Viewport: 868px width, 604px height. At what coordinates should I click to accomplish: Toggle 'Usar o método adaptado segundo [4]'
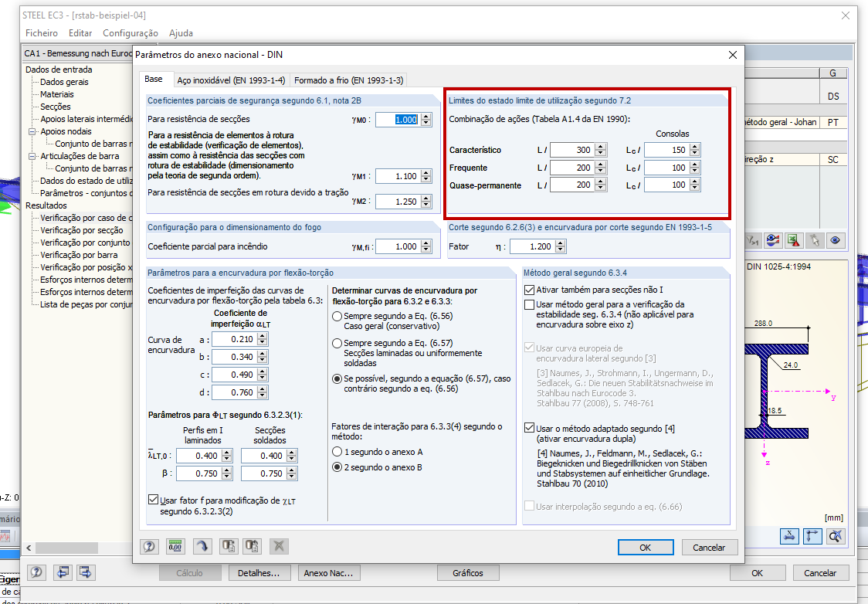click(x=529, y=428)
